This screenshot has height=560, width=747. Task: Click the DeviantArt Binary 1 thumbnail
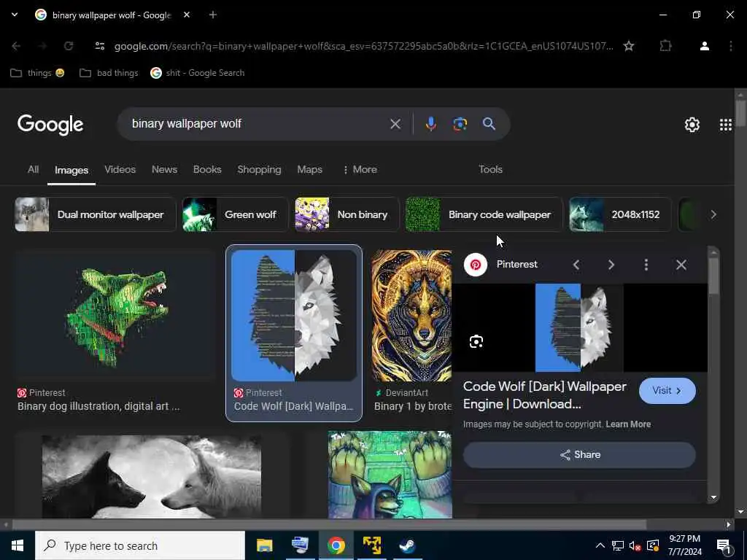(x=411, y=315)
